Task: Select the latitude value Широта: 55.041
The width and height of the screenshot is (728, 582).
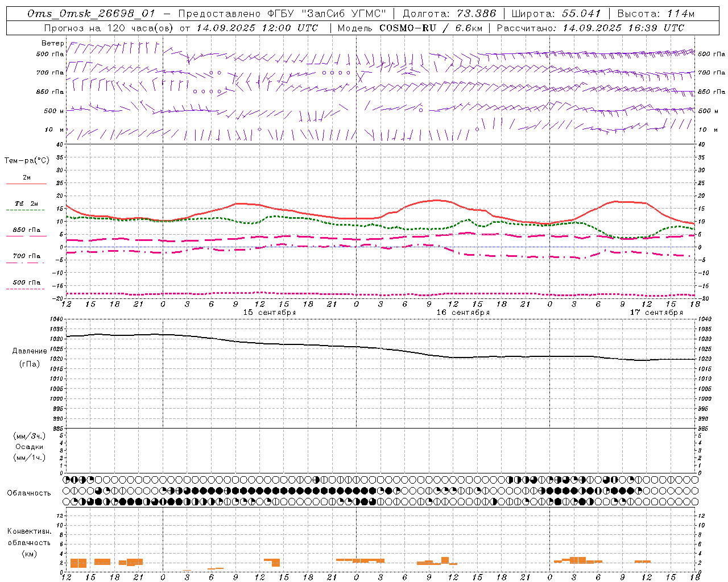Action: 556,14
